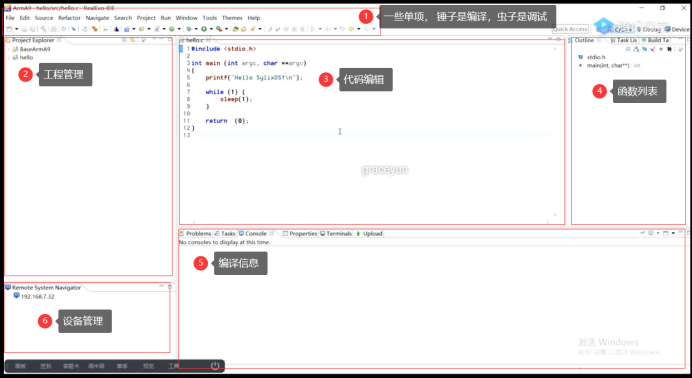Image resolution: width=692 pixels, height=378 pixels.
Task: Click the power icon on bottom dark bar
Action: point(215,366)
